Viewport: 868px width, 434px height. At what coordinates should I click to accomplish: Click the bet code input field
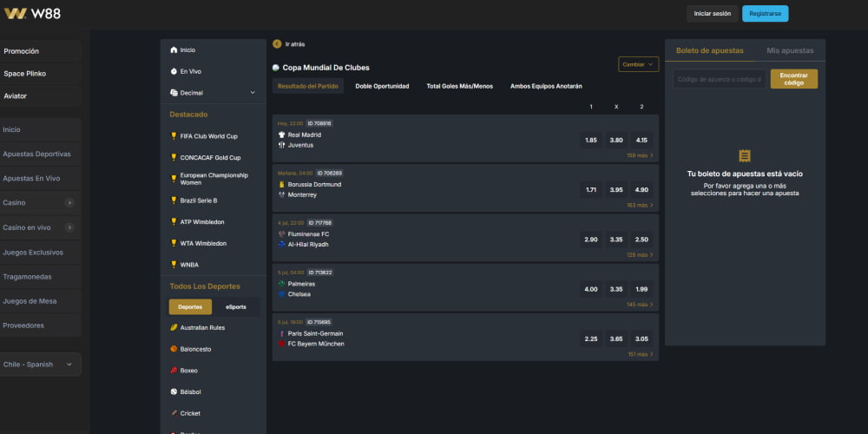coord(720,79)
